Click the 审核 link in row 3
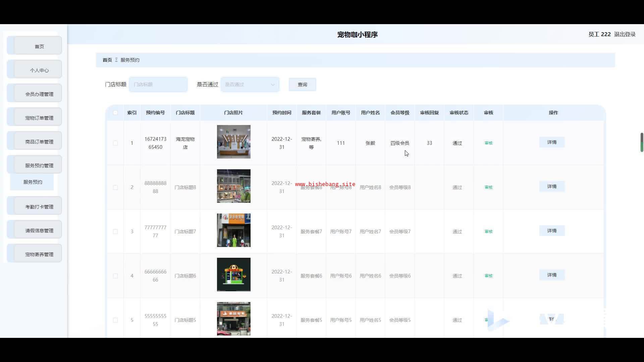This screenshot has height=362, width=644. click(488, 232)
